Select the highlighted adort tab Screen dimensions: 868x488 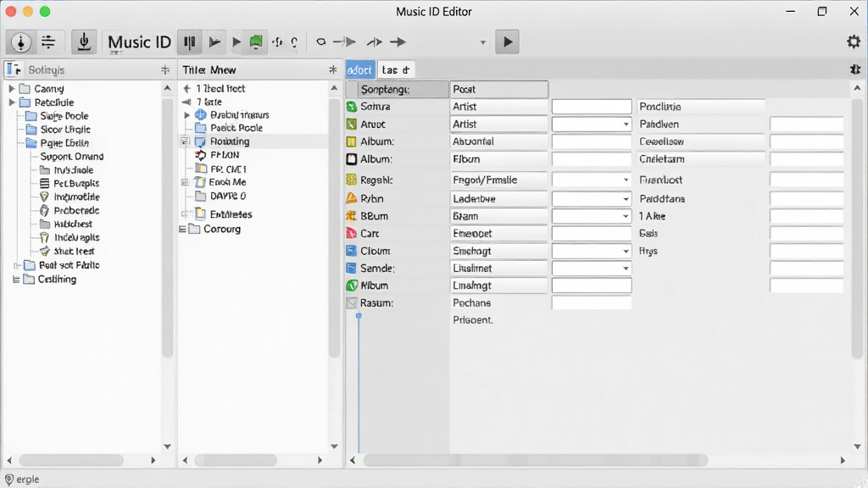pyautogui.click(x=359, y=69)
